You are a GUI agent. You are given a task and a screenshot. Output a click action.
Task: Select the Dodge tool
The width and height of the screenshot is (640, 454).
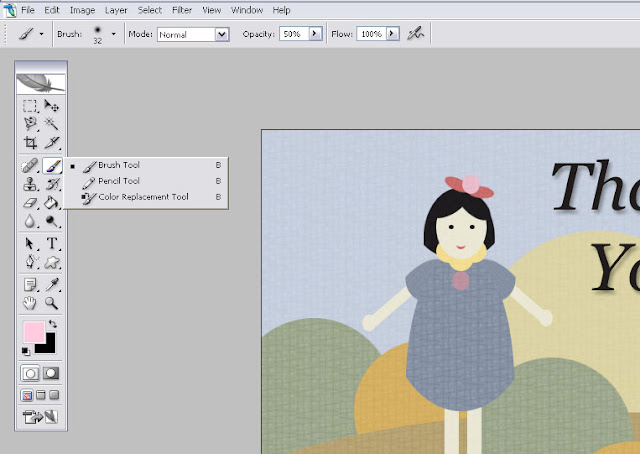pyautogui.click(x=51, y=221)
